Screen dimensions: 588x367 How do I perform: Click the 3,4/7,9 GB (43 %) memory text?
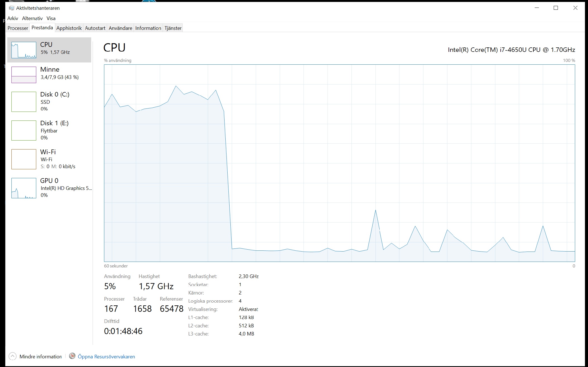tap(60, 77)
